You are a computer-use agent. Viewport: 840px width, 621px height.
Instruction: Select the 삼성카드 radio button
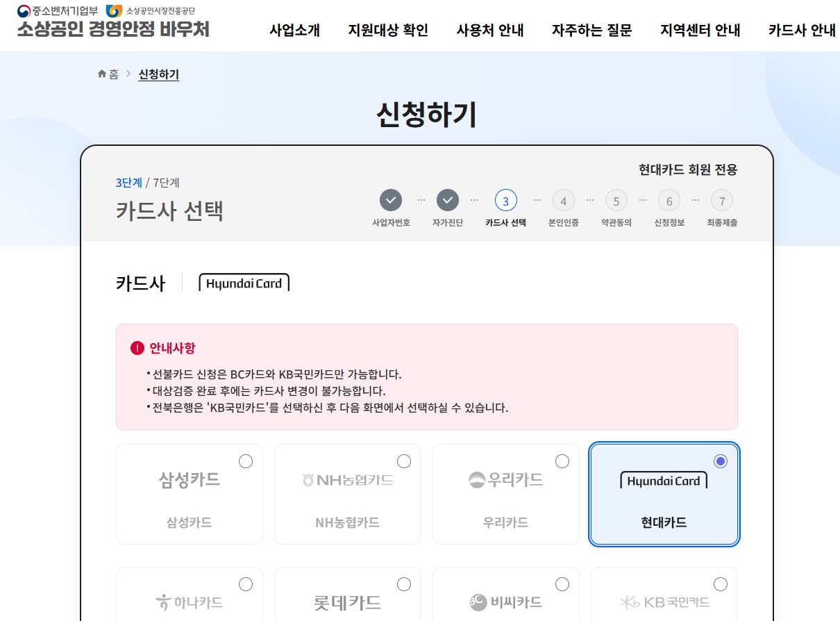coord(246,461)
